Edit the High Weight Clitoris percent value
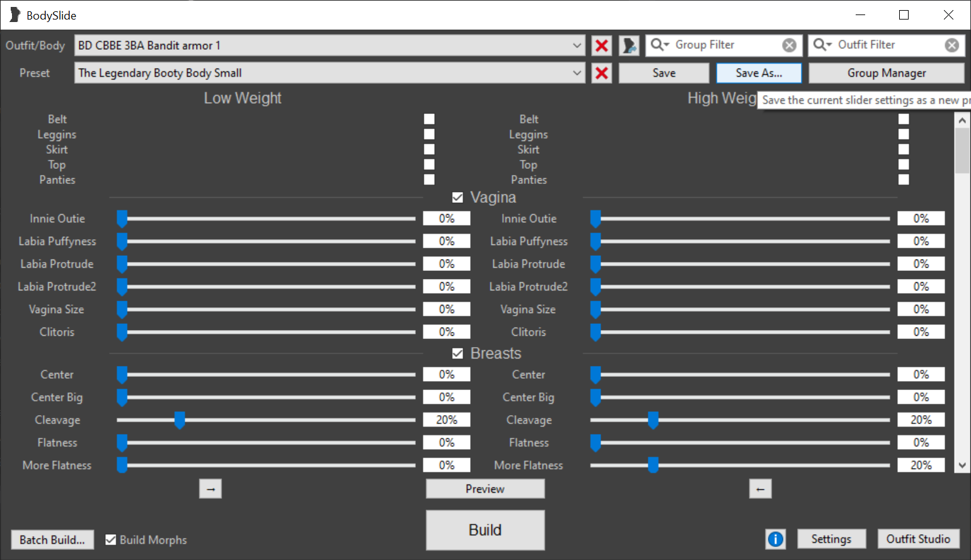The image size is (971, 560). [921, 332]
